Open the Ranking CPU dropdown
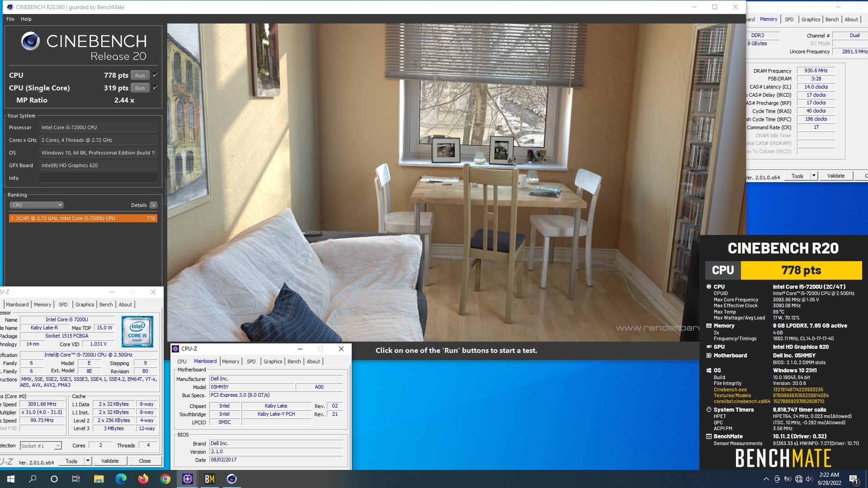868x488 pixels. [37, 205]
